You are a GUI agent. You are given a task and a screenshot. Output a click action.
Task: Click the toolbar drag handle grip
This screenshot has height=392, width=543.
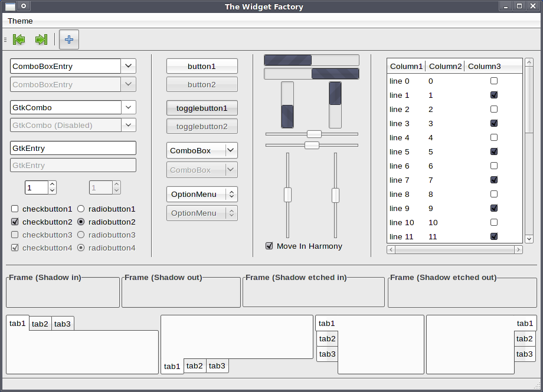pos(5,39)
